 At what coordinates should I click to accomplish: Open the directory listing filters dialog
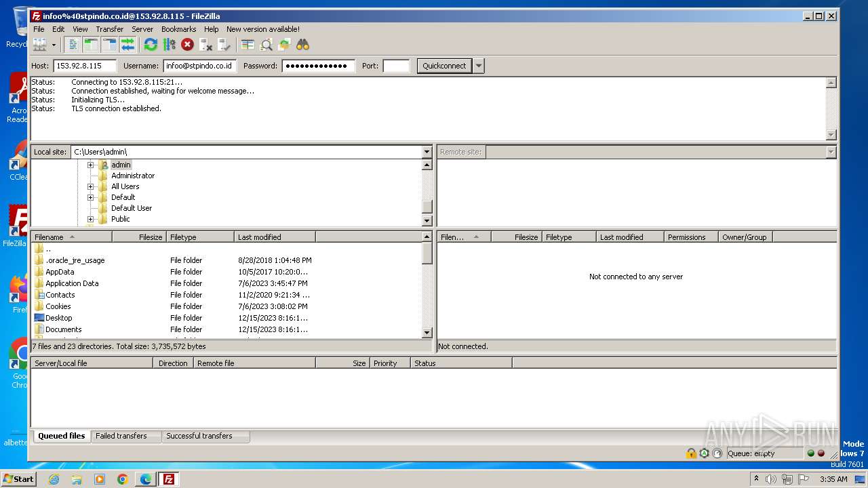[x=248, y=45]
